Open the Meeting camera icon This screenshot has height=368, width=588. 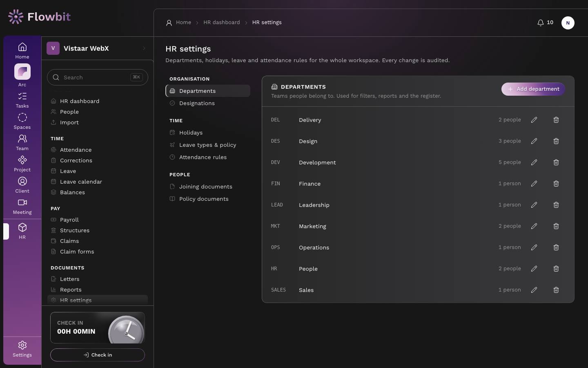coord(22,203)
